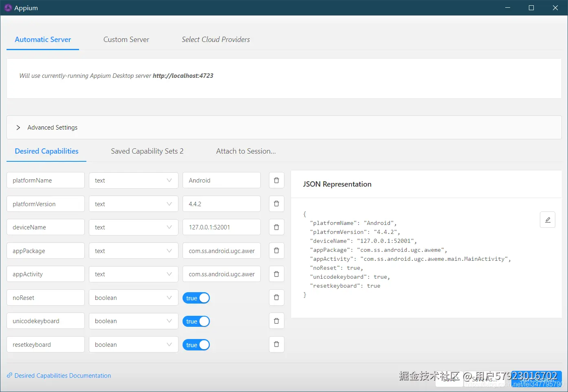Click the "appActivity" line in JSON
Viewport: 568px width, 392px height.
click(x=410, y=259)
